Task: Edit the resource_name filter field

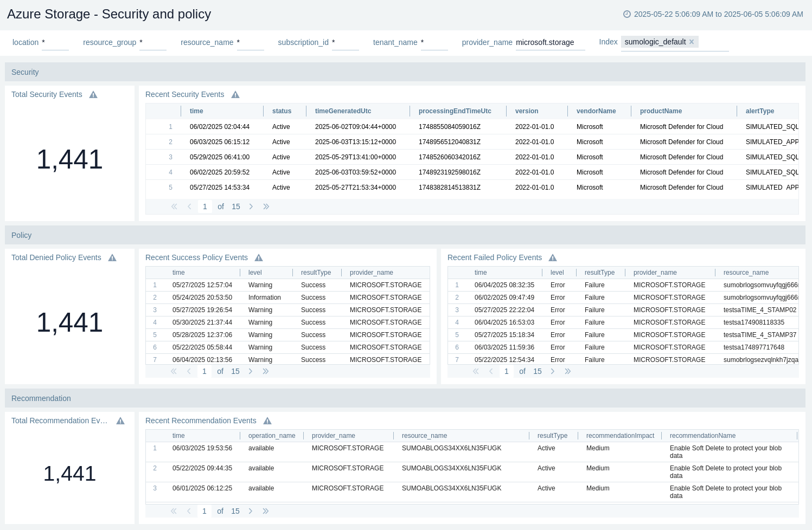Action: [x=250, y=42]
